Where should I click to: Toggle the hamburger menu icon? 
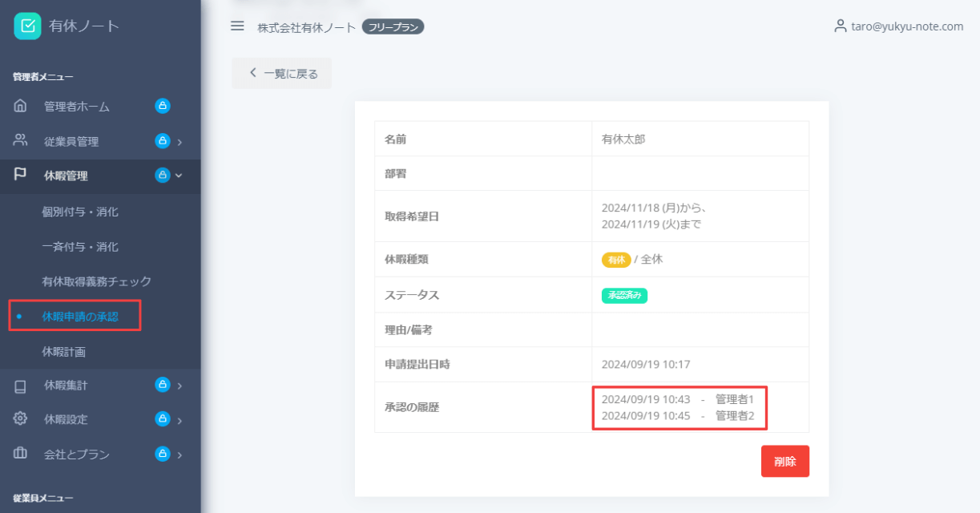(x=237, y=26)
